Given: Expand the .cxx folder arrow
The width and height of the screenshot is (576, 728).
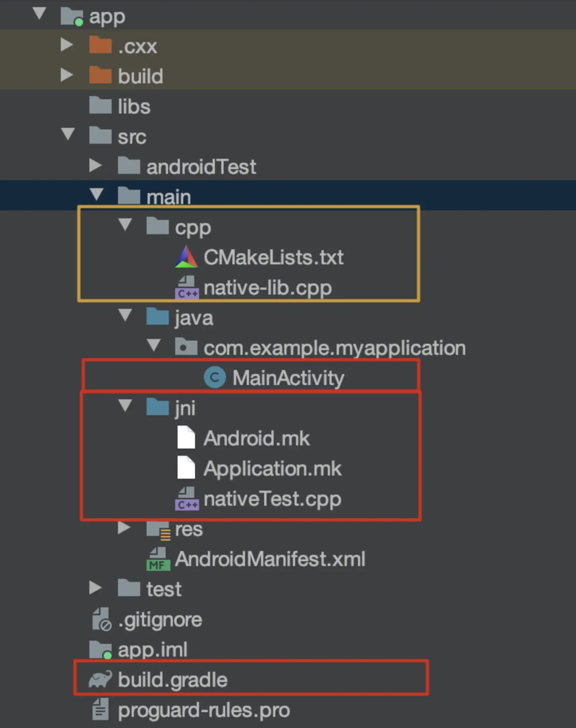Looking at the screenshot, I should [67, 45].
